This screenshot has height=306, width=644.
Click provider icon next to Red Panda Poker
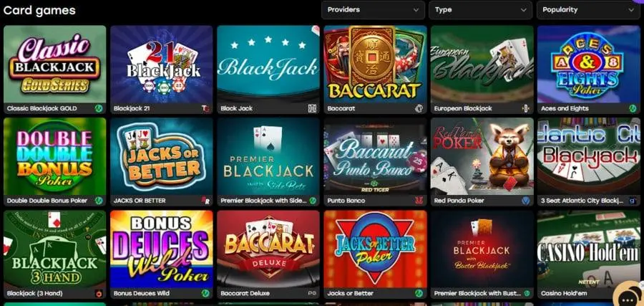[x=526, y=201]
